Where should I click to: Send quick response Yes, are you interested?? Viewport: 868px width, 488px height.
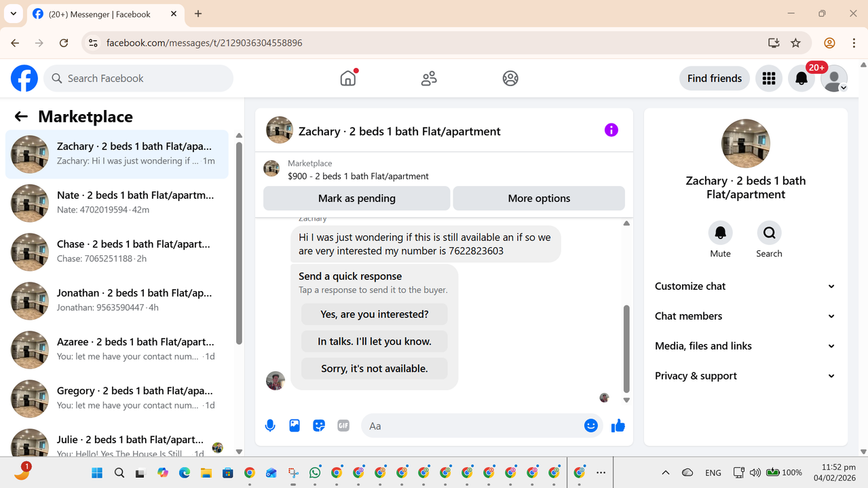point(375,314)
